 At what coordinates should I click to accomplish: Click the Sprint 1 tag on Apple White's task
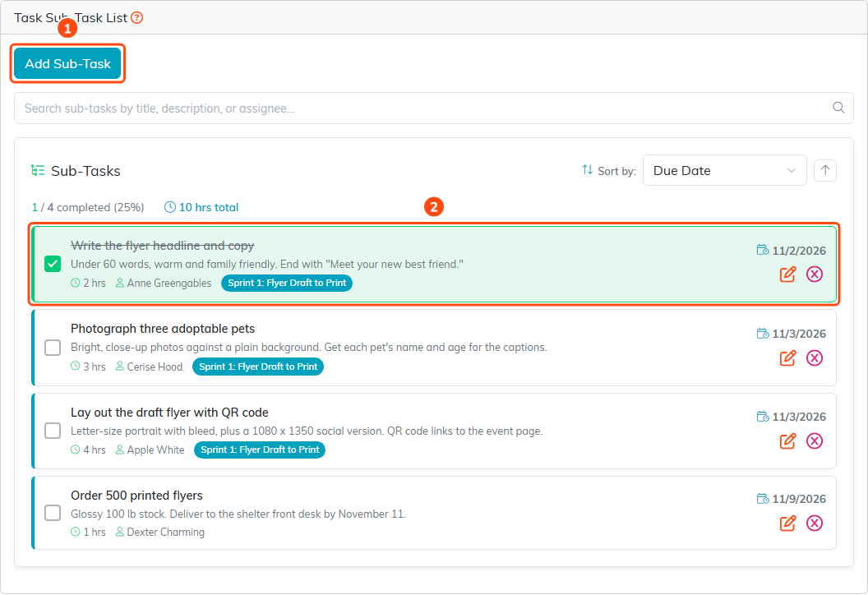point(260,450)
